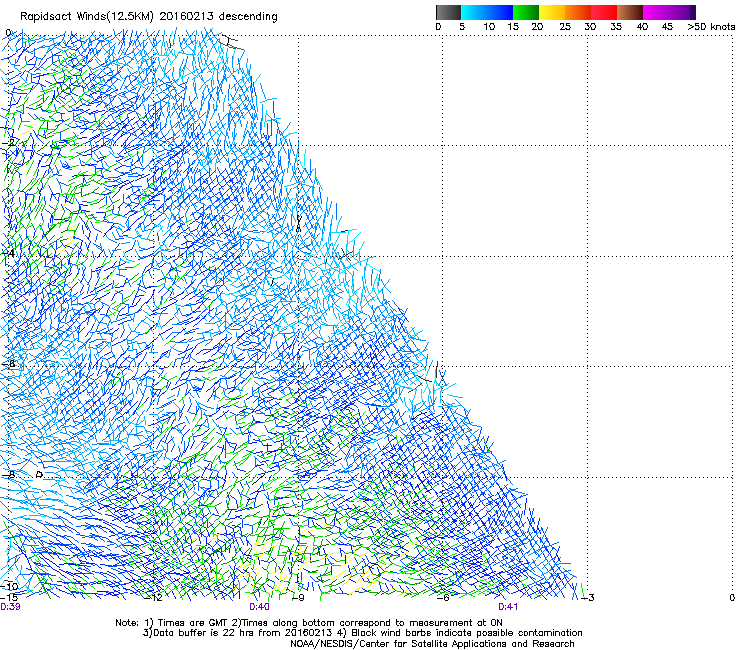Click the '25' legend tick label

[565, 27]
